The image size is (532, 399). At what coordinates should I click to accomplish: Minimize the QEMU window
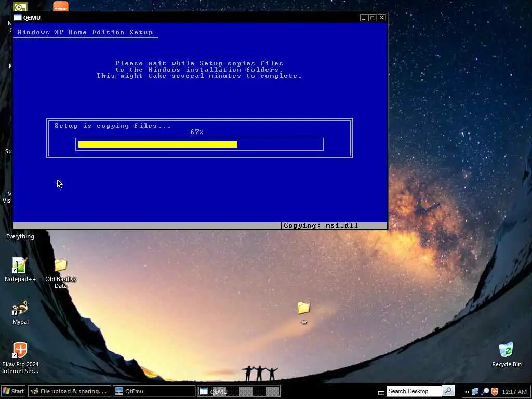pos(364,18)
